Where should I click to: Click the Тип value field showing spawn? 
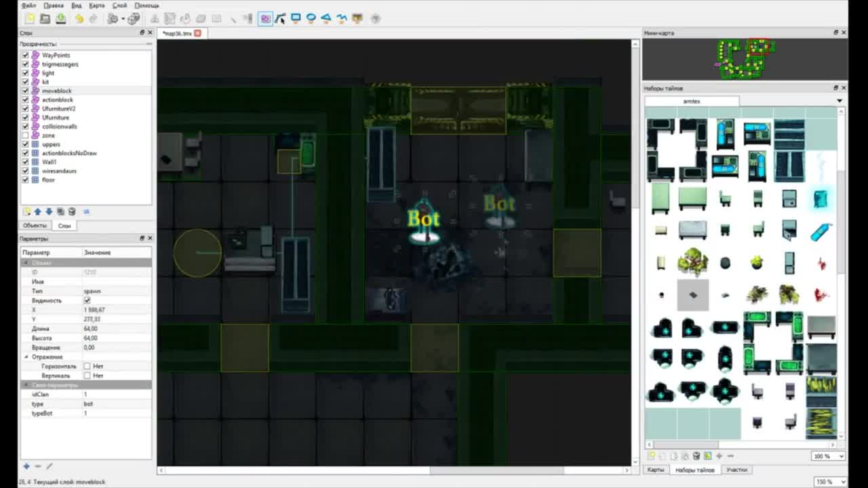pos(116,291)
